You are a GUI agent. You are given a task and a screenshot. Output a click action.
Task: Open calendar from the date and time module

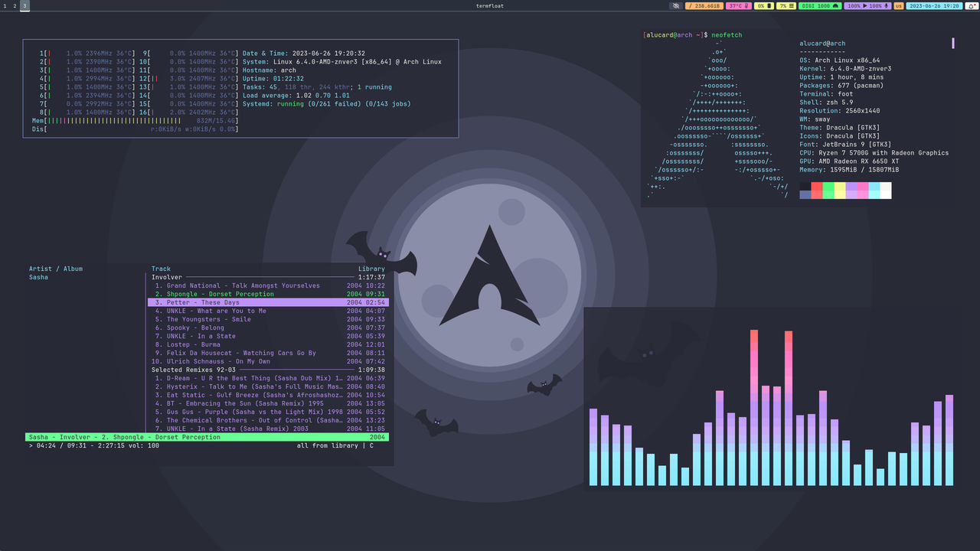point(933,5)
